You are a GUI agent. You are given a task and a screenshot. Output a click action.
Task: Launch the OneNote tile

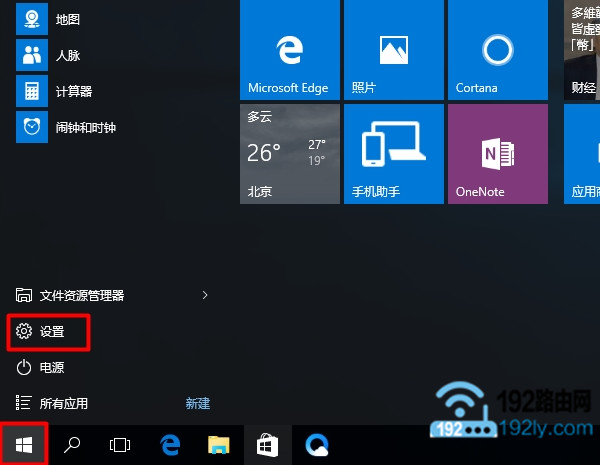498,154
